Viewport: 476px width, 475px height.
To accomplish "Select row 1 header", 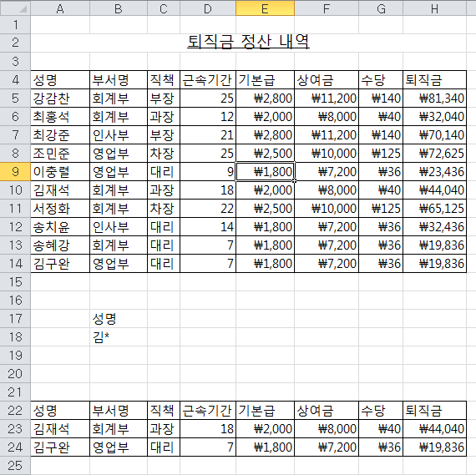I will [x=15, y=24].
